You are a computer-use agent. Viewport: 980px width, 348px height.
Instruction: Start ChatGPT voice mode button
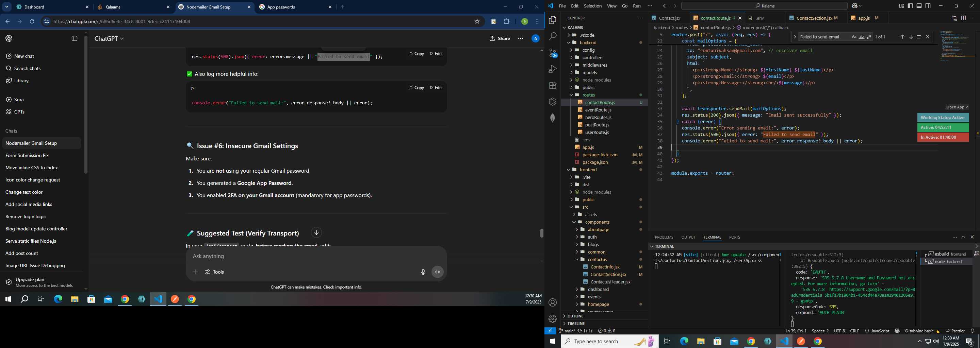438,272
